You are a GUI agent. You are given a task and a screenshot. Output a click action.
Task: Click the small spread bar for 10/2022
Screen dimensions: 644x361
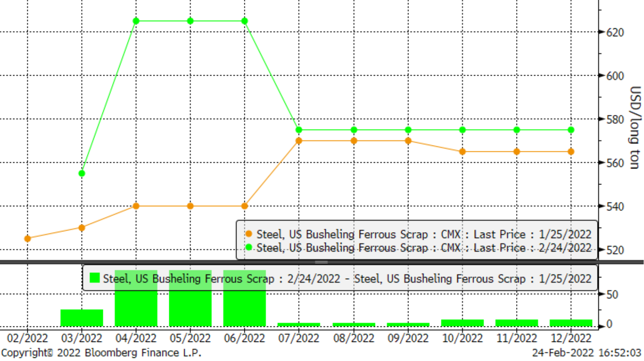pos(462,323)
